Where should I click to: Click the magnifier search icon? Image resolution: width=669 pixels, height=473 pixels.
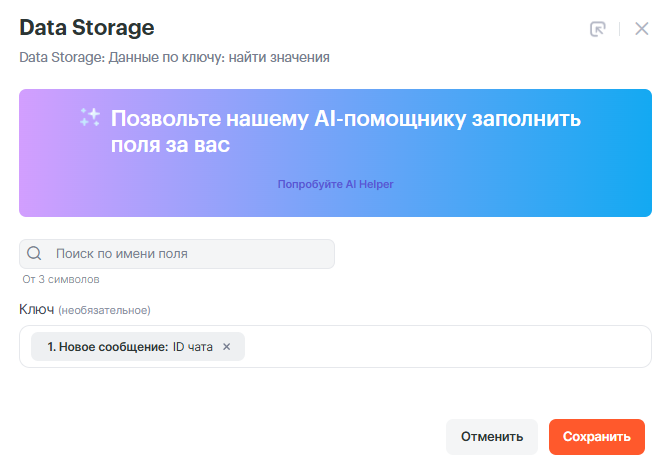click(35, 254)
